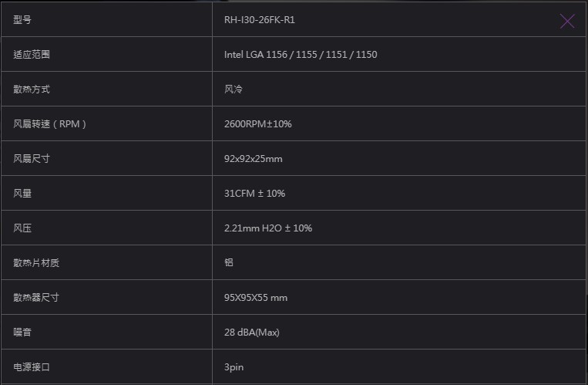
Task: Select the 散热方式 label
Action: point(32,89)
